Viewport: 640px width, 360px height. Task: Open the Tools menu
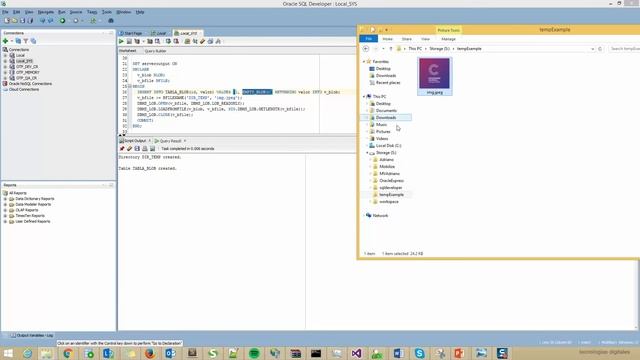[x=107, y=12]
